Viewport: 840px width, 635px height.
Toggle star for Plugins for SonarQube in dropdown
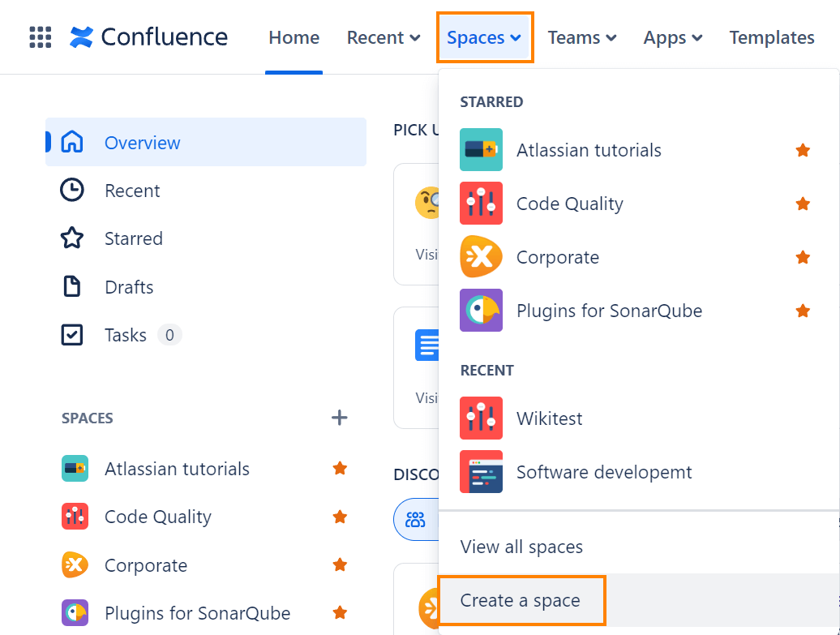pos(803,311)
